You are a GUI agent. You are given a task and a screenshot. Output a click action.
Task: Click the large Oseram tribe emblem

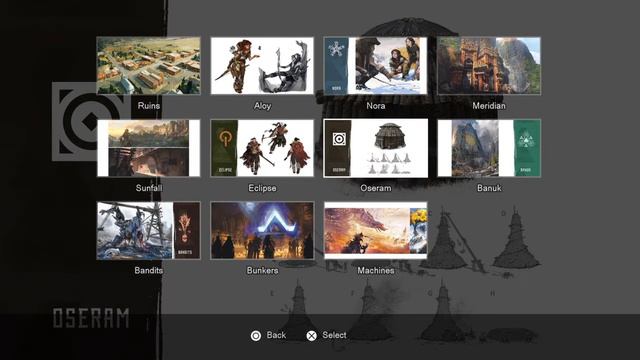pos(91,122)
